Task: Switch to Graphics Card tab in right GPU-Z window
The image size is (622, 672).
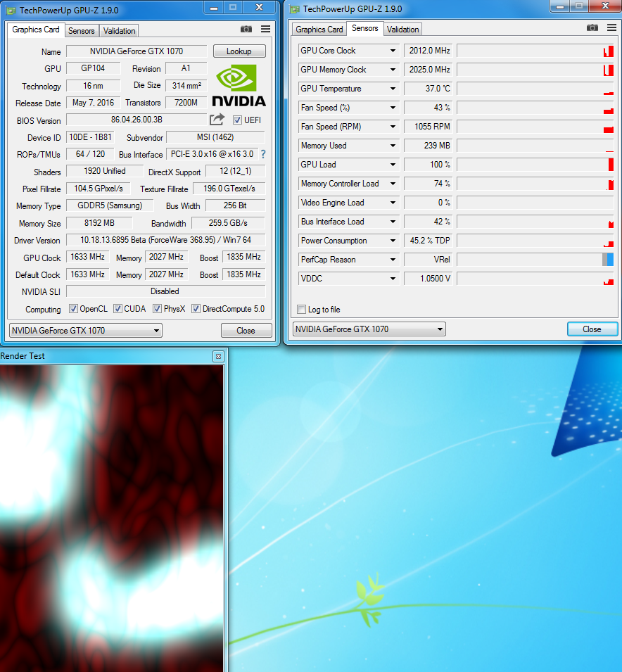Action: coord(319,30)
